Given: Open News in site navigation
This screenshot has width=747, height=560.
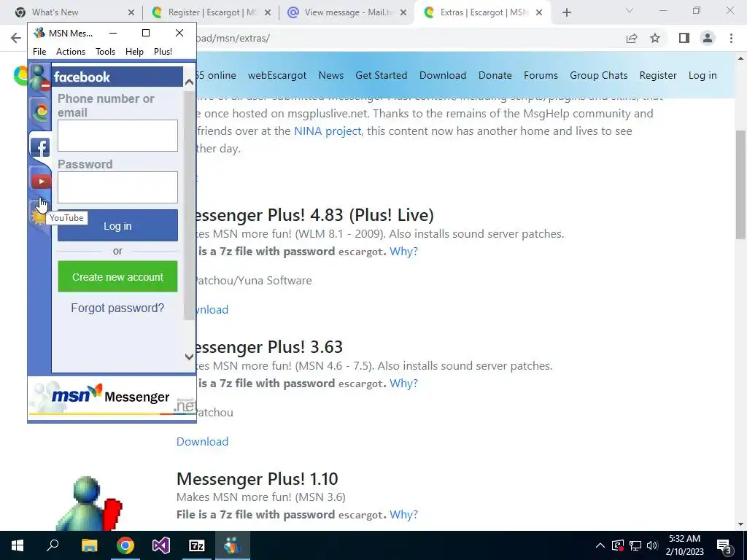Looking at the screenshot, I should coord(331,75).
